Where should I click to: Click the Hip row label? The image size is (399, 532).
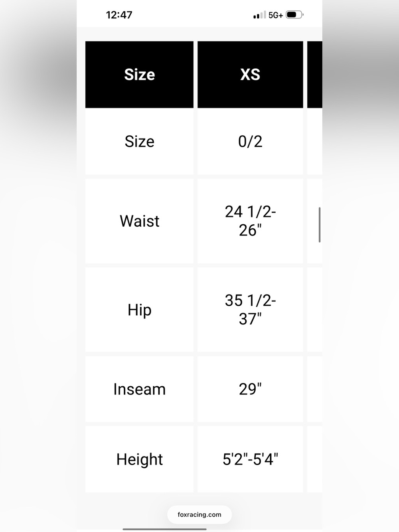click(139, 310)
